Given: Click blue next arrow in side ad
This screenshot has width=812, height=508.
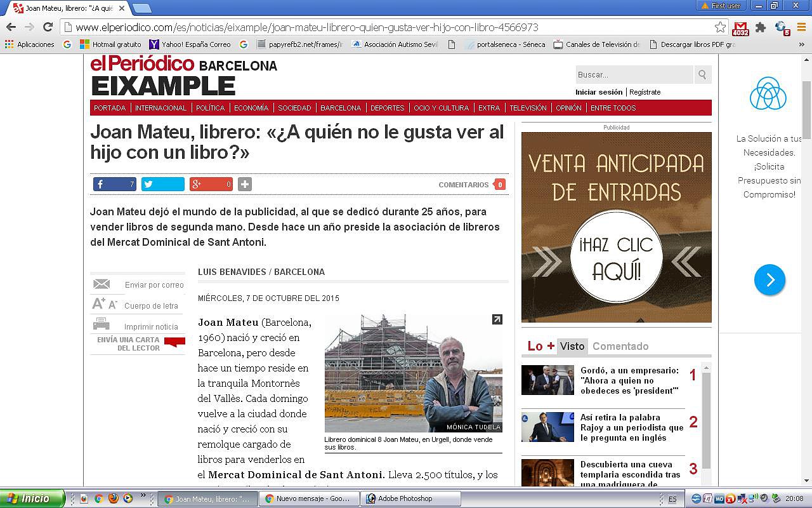Looking at the screenshot, I should [x=769, y=279].
